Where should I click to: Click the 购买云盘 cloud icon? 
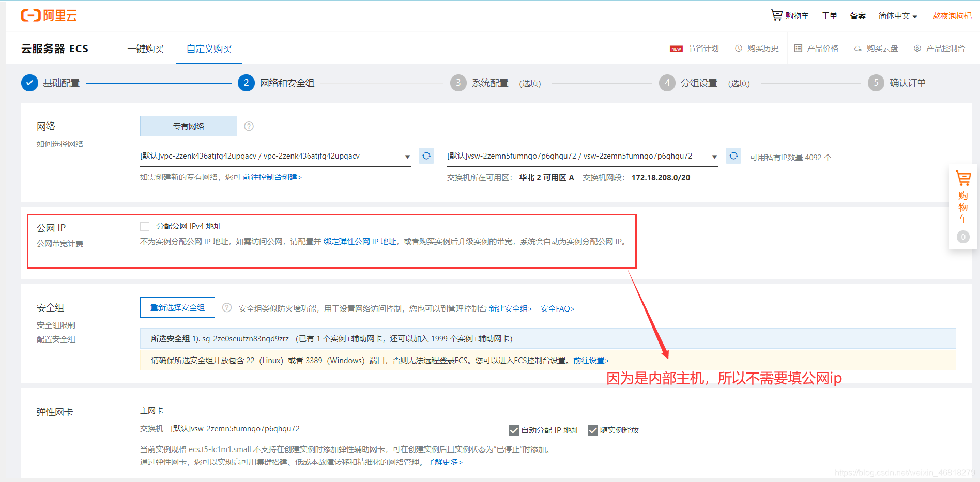click(x=857, y=49)
